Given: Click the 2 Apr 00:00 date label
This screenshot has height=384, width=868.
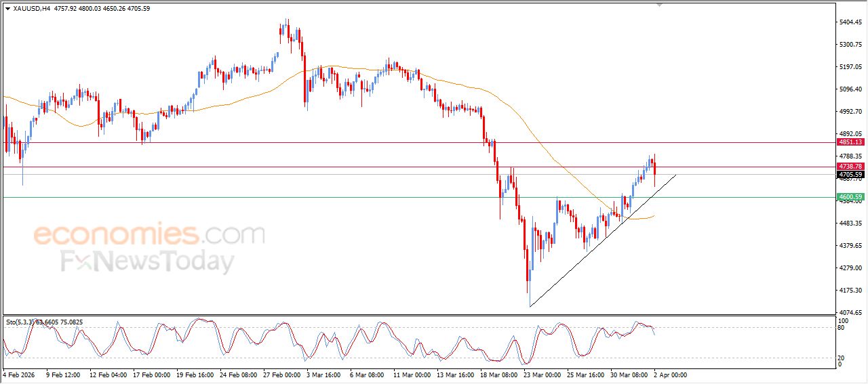Looking at the screenshot, I should coord(670,375).
